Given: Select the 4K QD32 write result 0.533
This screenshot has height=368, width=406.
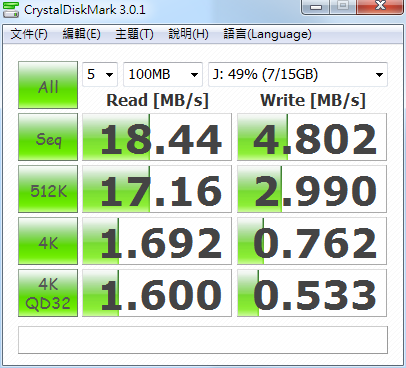Looking at the screenshot, I should click(x=312, y=293).
